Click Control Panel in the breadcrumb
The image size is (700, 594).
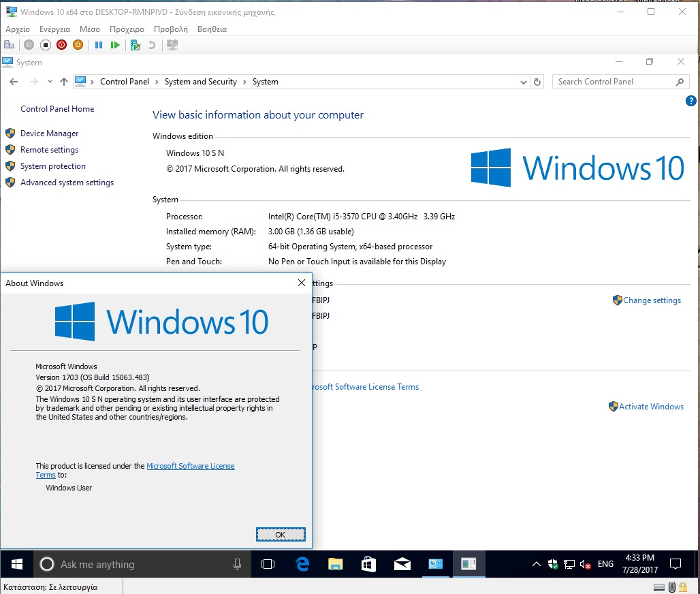125,82
